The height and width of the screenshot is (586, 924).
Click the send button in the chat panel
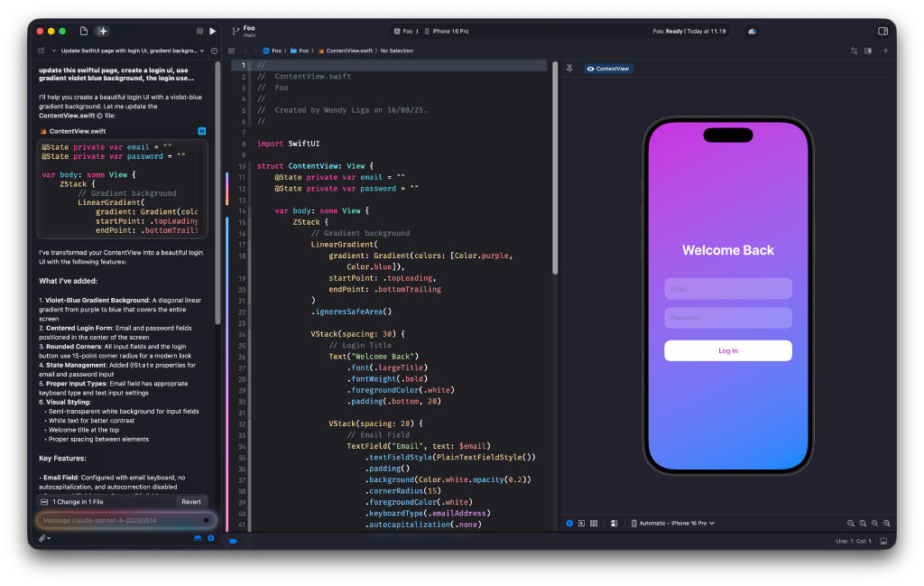[x=211, y=538]
